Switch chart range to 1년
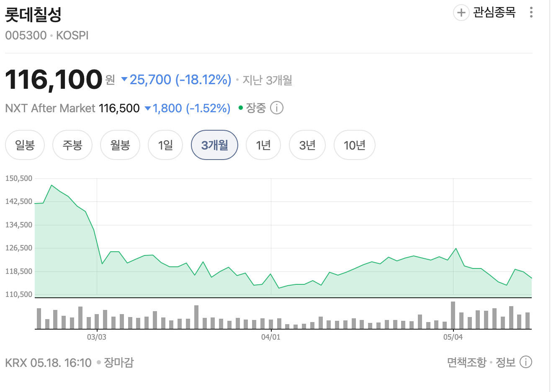The width and height of the screenshot is (551, 392). pos(263,145)
